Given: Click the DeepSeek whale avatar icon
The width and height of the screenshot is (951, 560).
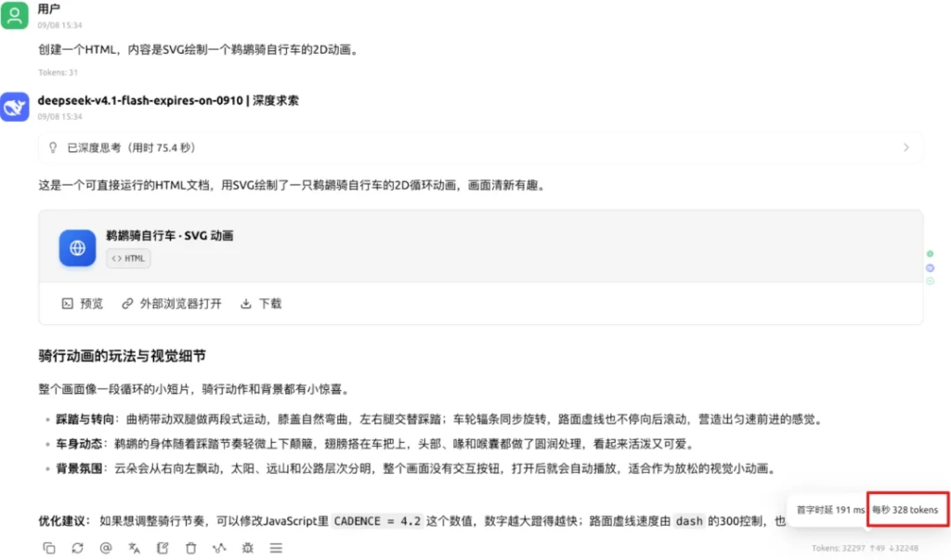Looking at the screenshot, I should pos(15,107).
